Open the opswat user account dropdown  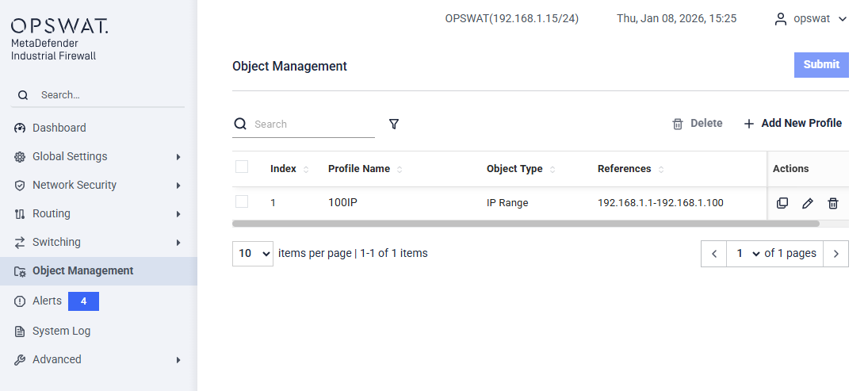coord(811,19)
